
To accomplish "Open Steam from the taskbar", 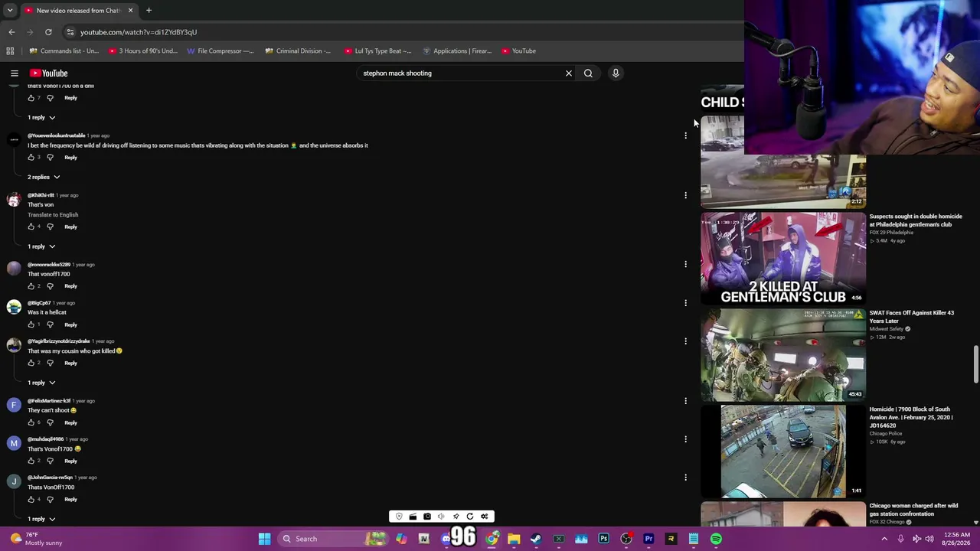I will [536, 539].
